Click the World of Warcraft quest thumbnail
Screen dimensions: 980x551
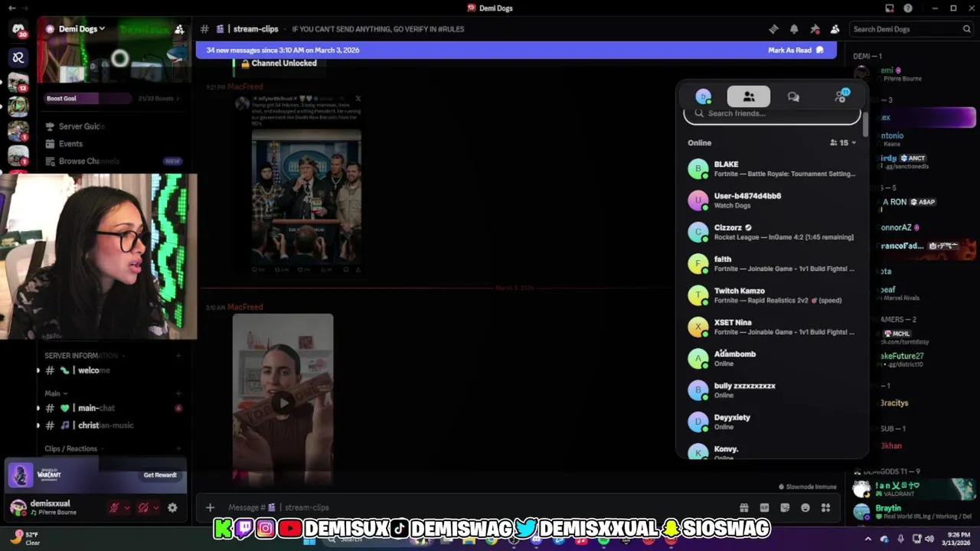21,475
